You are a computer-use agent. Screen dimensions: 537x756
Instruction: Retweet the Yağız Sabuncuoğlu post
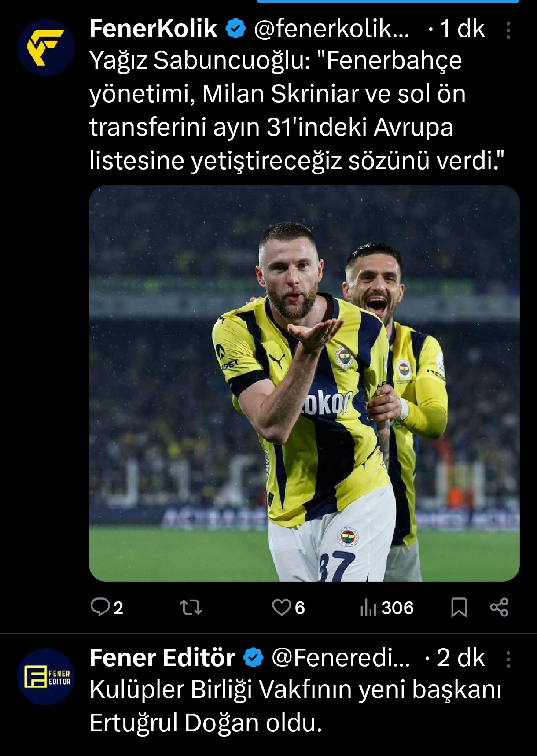[191, 608]
